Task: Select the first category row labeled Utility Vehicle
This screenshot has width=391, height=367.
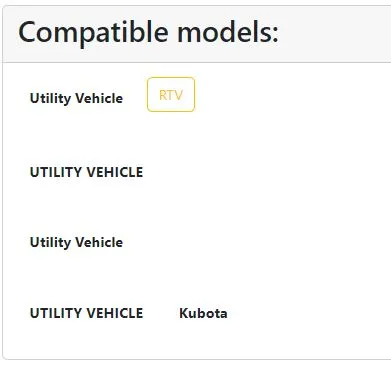Action: coord(76,98)
